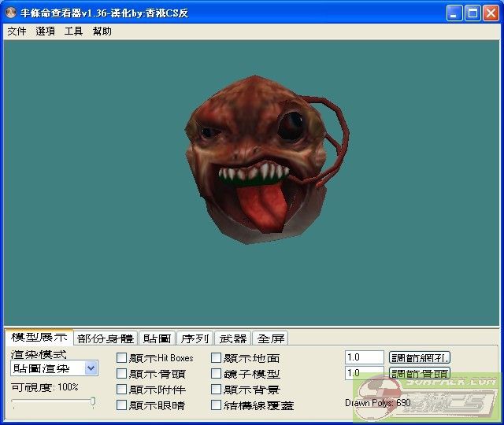Viewport: 504px width, 425px height.
Task: Enable the 鏡子模型 checkbox
Action: click(x=217, y=374)
